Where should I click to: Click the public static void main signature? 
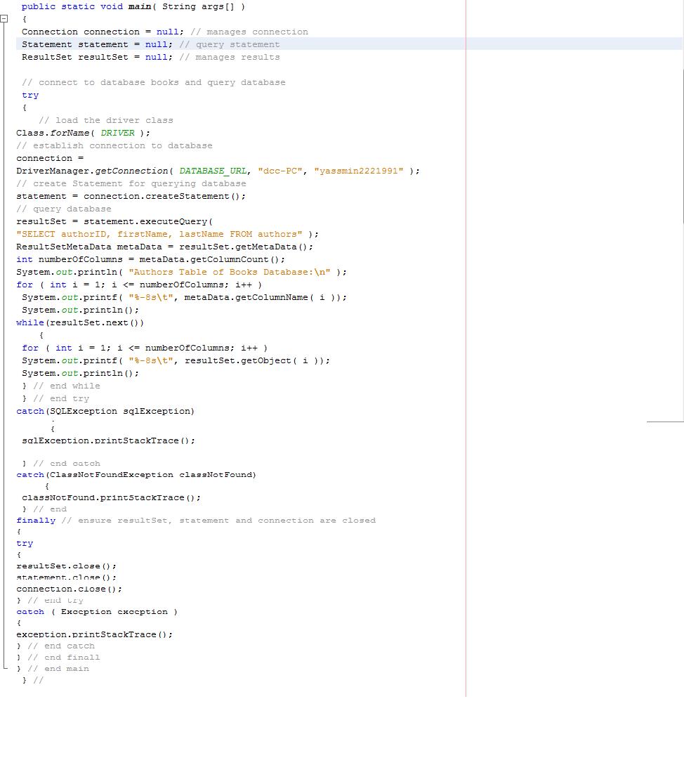coord(133,6)
